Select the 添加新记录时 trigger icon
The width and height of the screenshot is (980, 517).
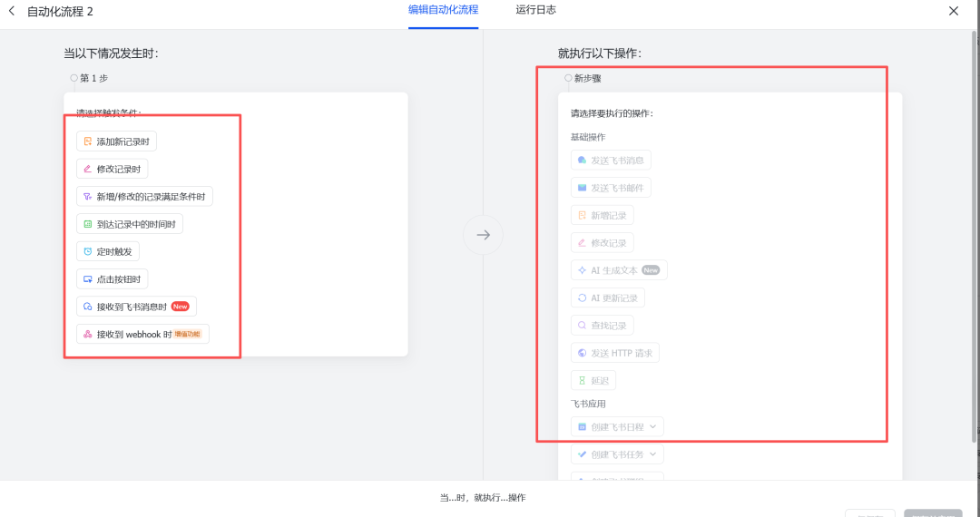(88, 141)
